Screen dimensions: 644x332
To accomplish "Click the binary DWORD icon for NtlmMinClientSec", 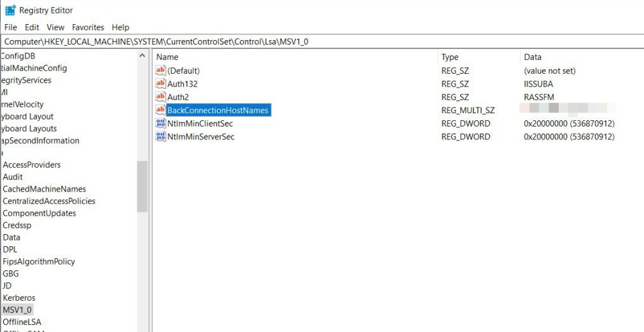I will [x=160, y=123].
